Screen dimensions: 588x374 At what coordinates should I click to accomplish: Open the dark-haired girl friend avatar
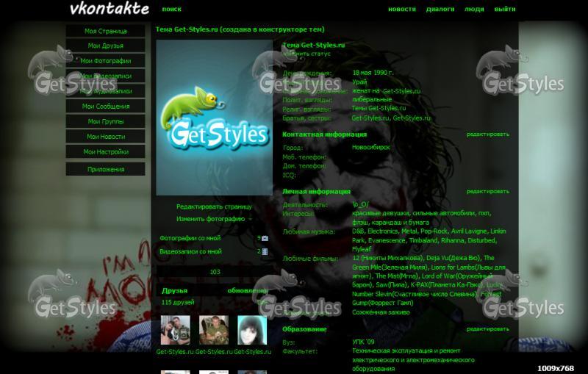pyautogui.click(x=252, y=331)
